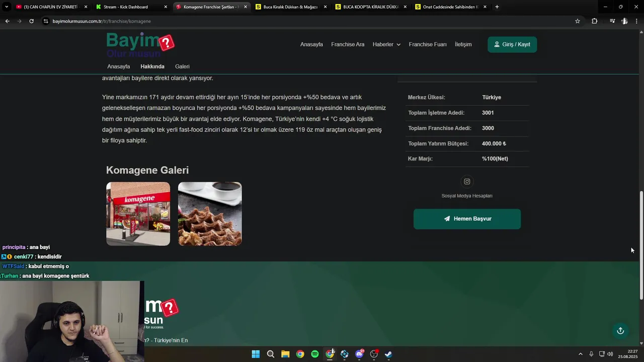This screenshot has width=644, height=362.
Task: Open the çiğ köfte gallery photo
Action: click(210, 214)
